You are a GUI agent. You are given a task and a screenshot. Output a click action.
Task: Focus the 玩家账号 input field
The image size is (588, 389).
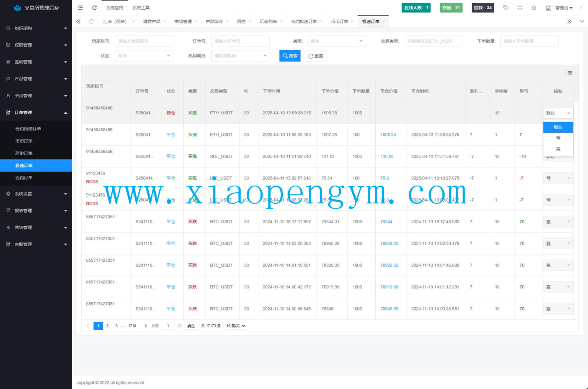[144, 41]
